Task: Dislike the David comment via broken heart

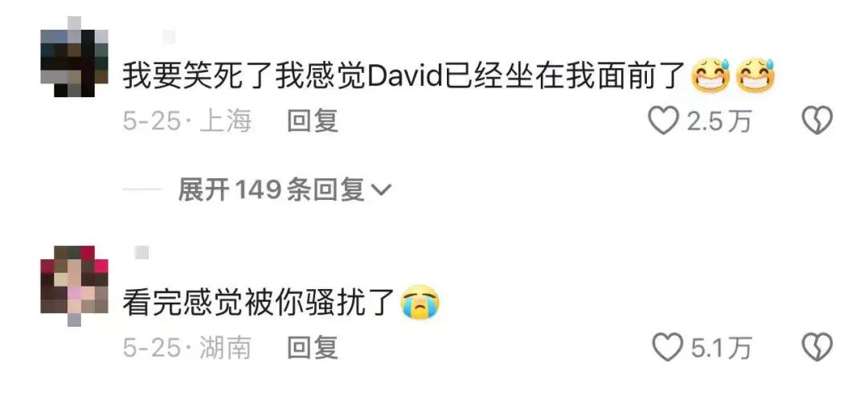Action: [x=817, y=121]
